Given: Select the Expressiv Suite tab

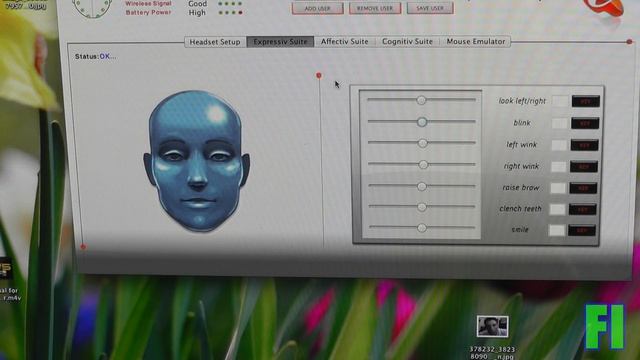Looking at the screenshot, I should click(x=280, y=42).
